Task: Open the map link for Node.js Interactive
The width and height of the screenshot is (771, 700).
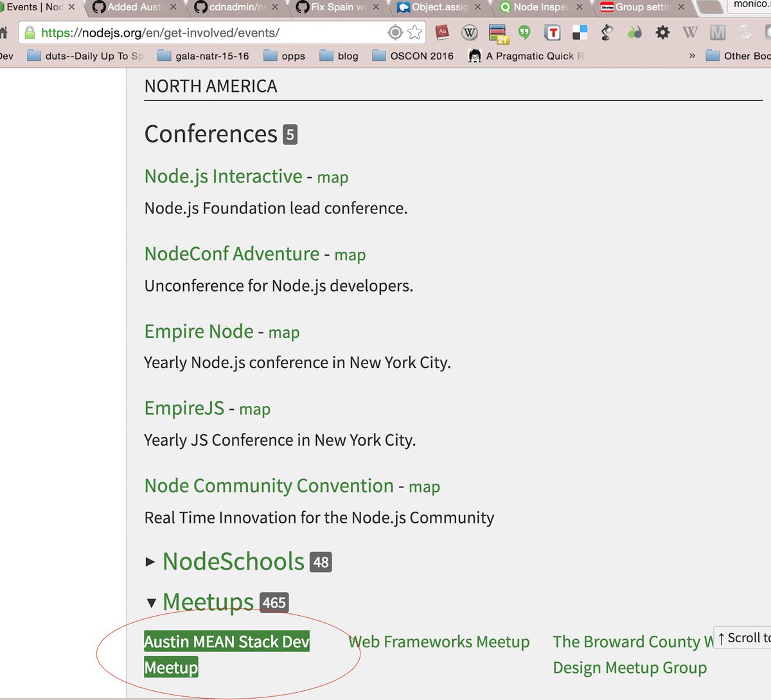Action: pos(333,177)
